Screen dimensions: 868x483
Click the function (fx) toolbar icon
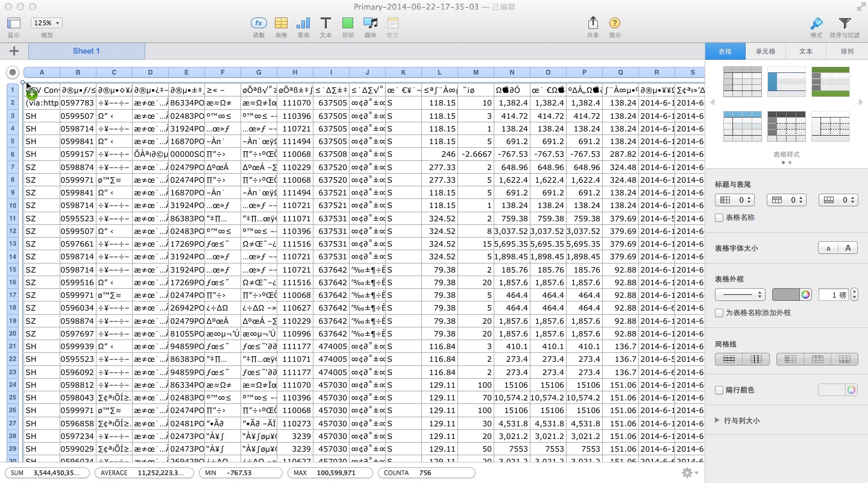[x=259, y=24]
